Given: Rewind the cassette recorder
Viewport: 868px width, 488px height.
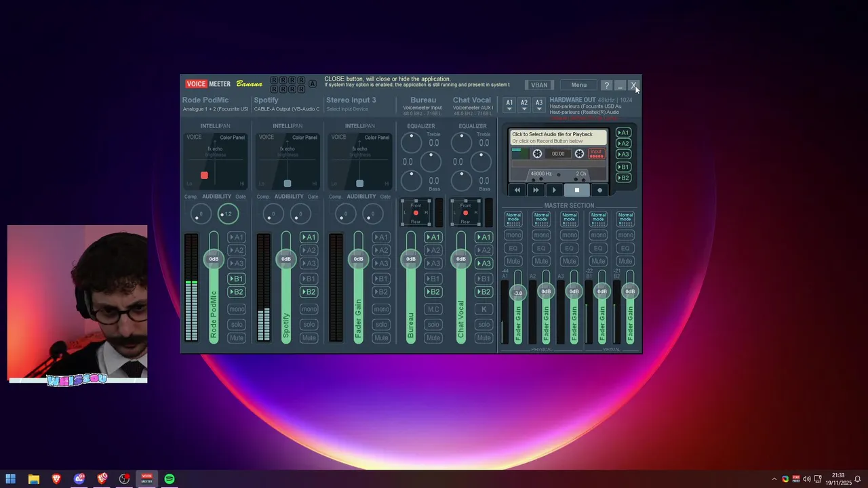Looking at the screenshot, I should coord(517,190).
